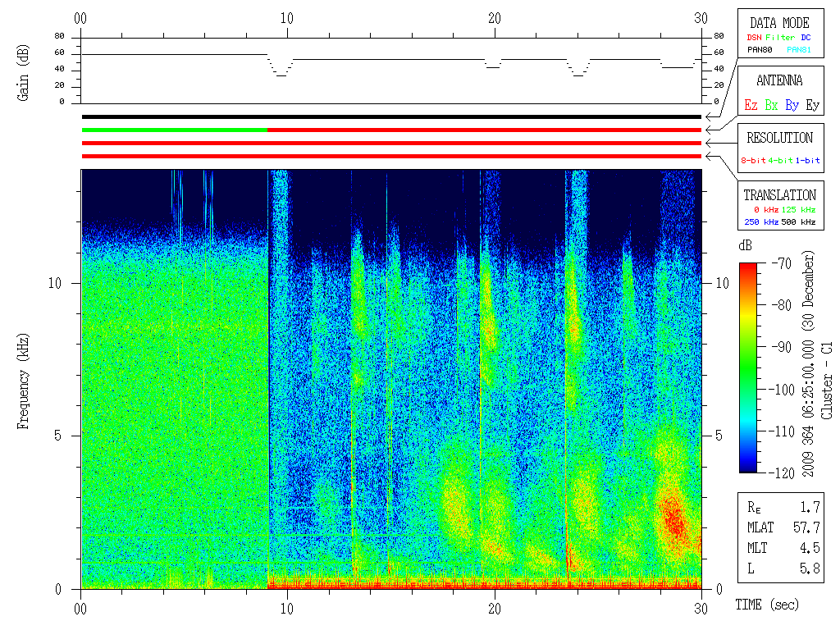Click the cyan PAN81 label
The height and width of the screenshot is (630, 840).
point(799,50)
